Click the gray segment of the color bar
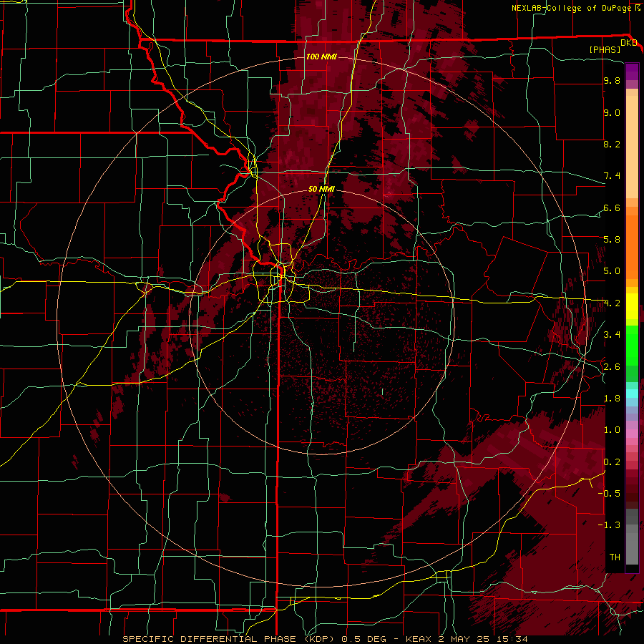This screenshot has height=644, width=644. click(632, 537)
